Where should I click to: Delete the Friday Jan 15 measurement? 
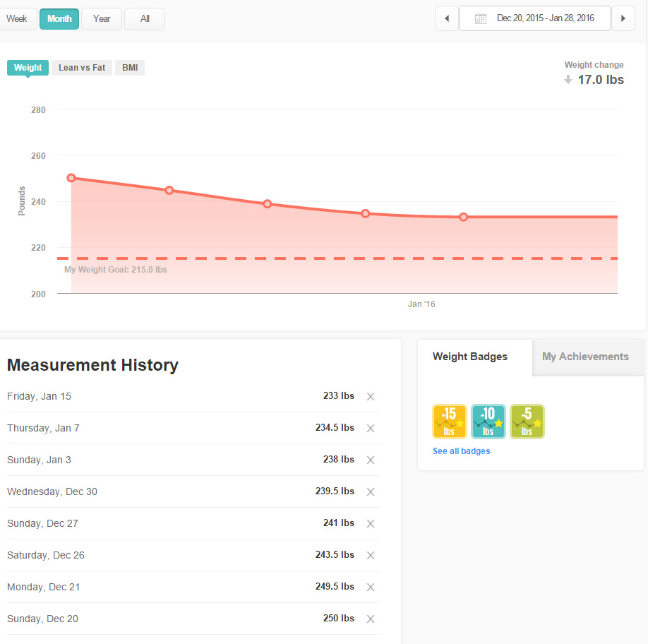point(371,396)
